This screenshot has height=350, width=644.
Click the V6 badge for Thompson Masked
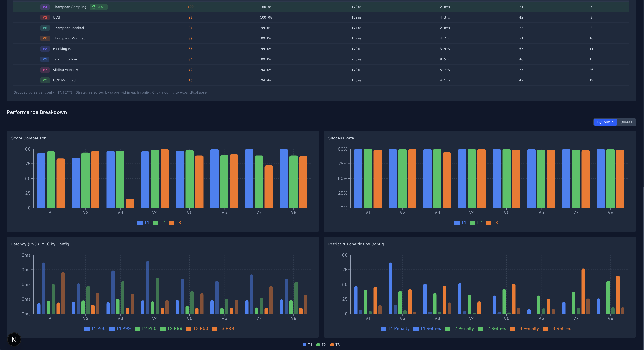pyautogui.click(x=45, y=28)
